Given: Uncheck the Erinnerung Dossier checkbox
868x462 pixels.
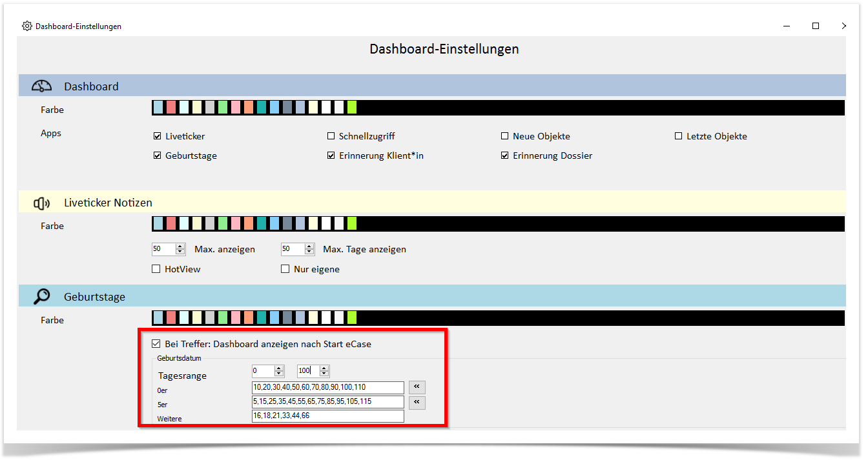Looking at the screenshot, I should pos(505,156).
